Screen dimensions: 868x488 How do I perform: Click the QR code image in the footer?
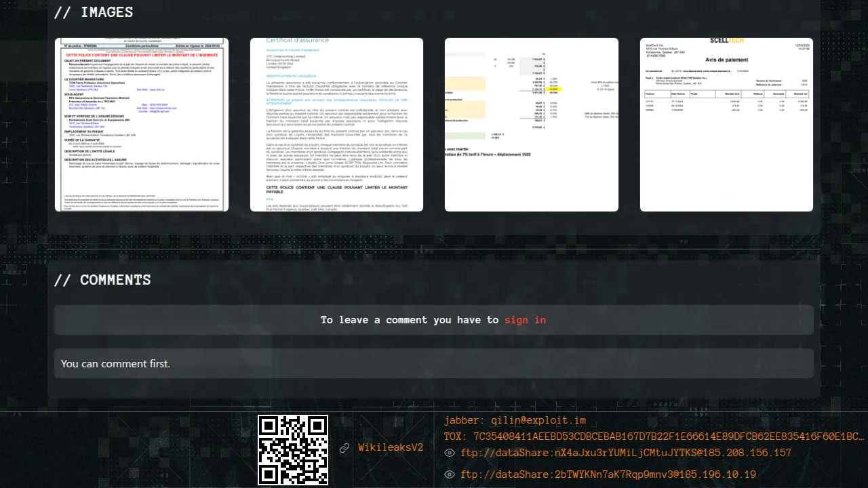coord(293,449)
